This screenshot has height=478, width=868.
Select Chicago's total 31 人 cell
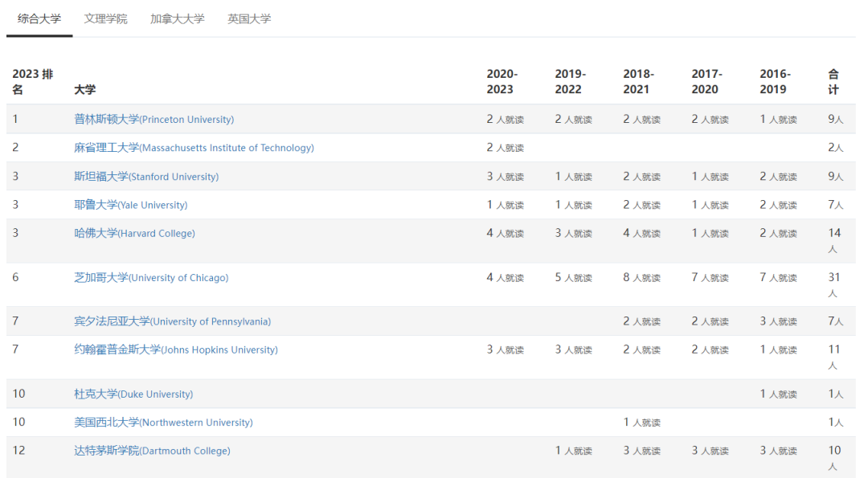(x=834, y=284)
